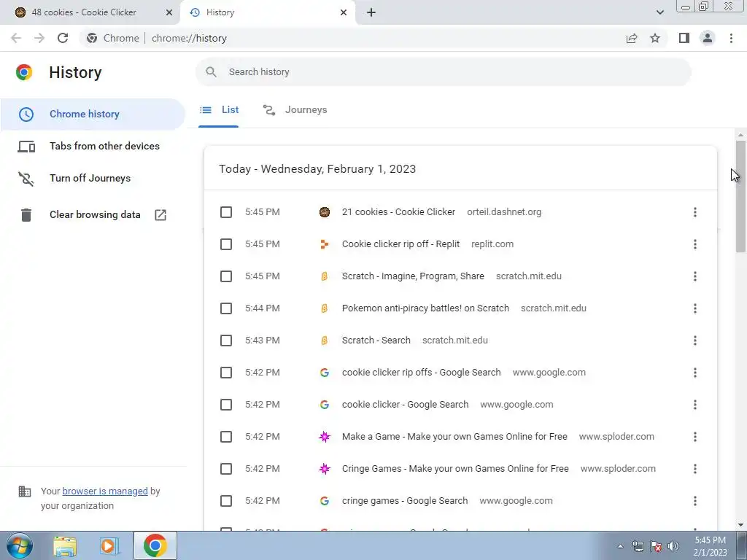Select the Scratch - Search entry checkbox
The width and height of the screenshot is (747, 560).
click(x=226, y=341)
